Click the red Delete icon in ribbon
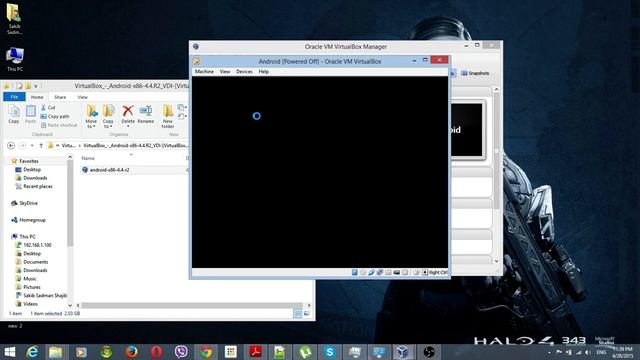The image size is (640, 360). click(128, 111)
